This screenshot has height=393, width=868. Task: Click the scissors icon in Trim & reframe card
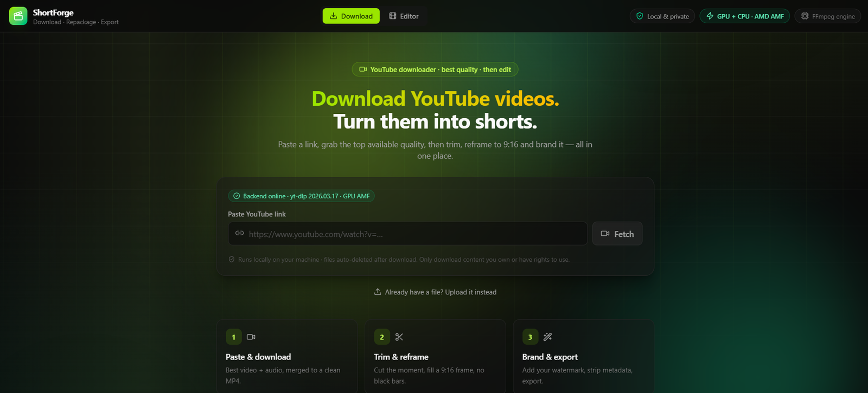(399, 337)
